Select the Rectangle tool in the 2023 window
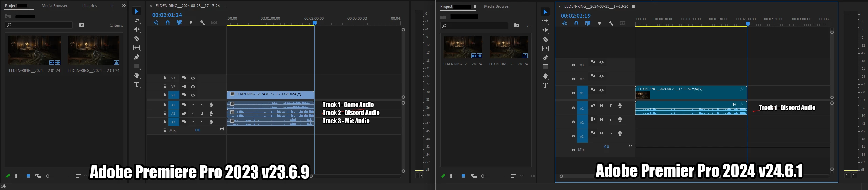Image resolution: width=868 pixels, height=190 pixels. 137,66
